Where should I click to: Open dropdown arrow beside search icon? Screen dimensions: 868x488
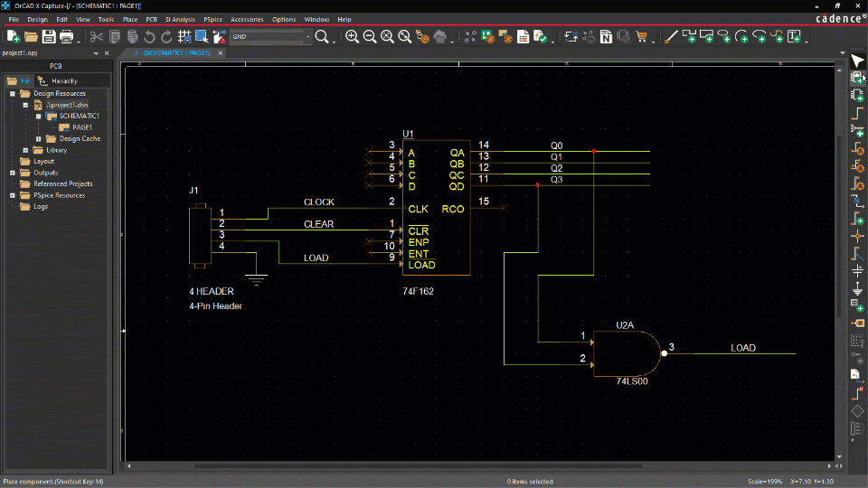tap(334, 41)
